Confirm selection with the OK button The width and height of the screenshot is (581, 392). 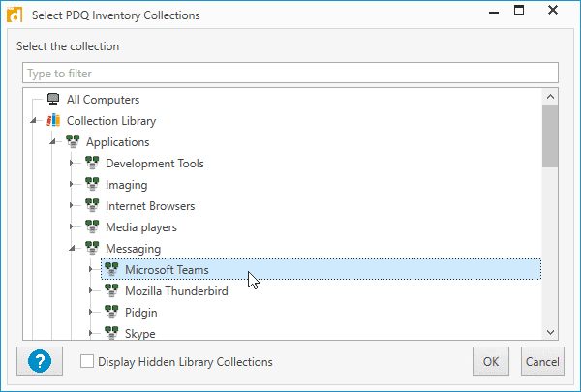click(491, 361)
